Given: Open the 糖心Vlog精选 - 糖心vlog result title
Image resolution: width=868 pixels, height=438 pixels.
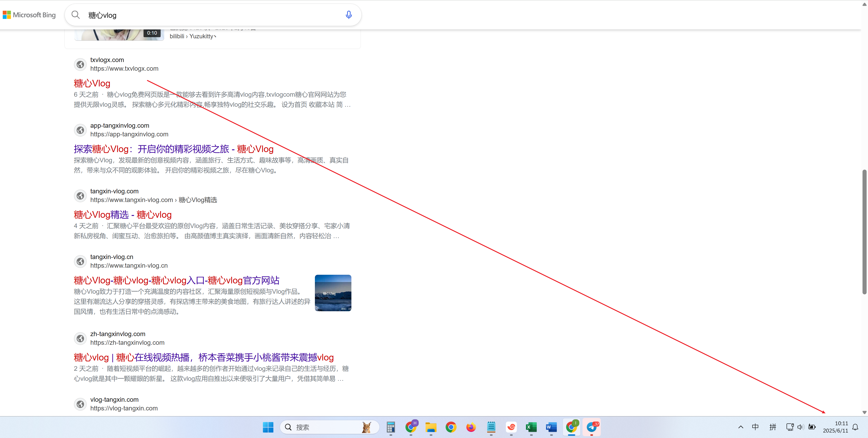Looking at the screenshot, I should [123, 215].
